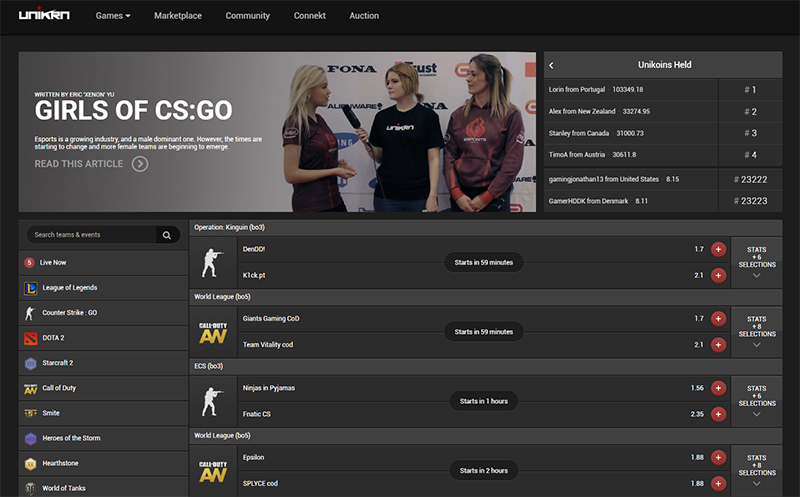Screen dimensions: 800x497
Task: Click the Operation: Kinguin (bo3) header
Action: (486, 228)
